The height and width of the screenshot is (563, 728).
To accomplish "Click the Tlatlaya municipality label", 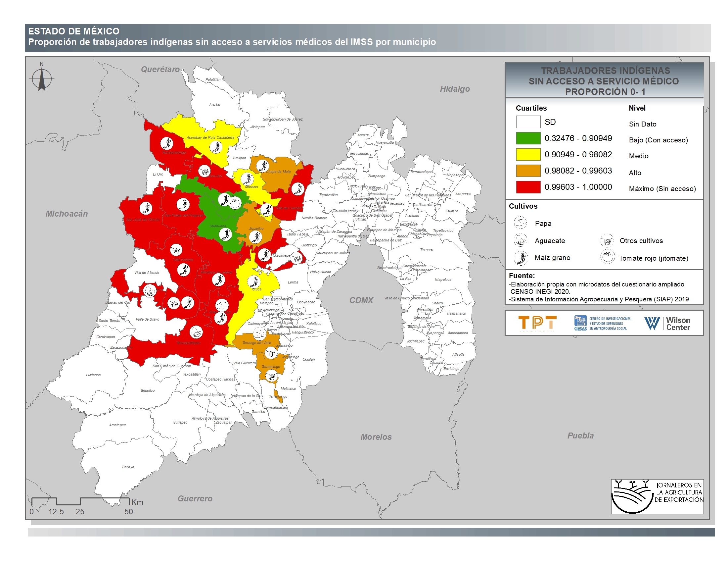I will click(x=128, y=467).
